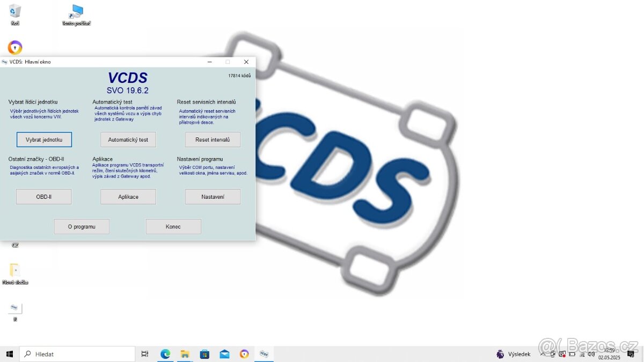Viewport: 644px width, 362px height.
Task: Select the Avast Secure Browser desktop icon
Action: (x=15, y=48)
